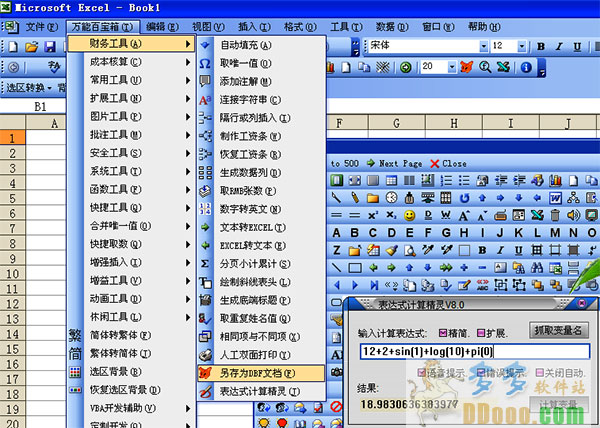Click the paintbrush format icon in the palette
Image resolution: width=600 pixels, height=428 pixels.
[x=391, y=251]
